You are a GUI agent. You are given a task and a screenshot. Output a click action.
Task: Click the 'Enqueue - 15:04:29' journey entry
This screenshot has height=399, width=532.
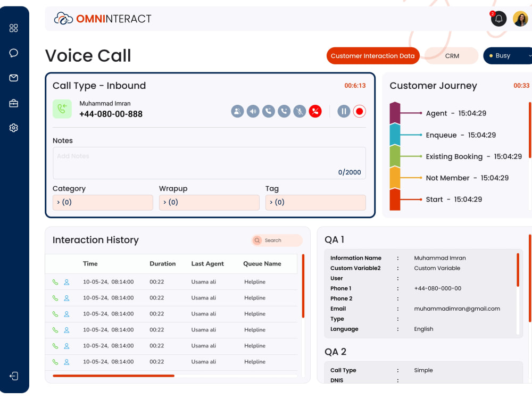tap(461, 135)
